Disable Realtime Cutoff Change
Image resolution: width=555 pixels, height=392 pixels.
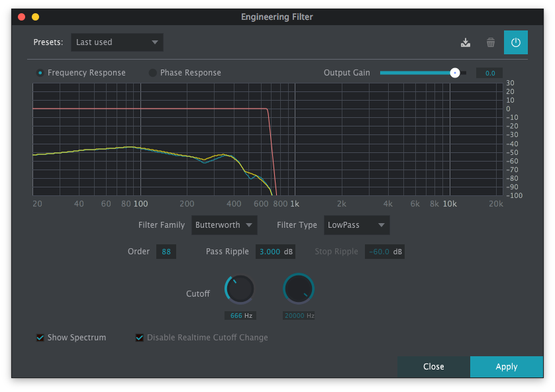pyautogui.click(x=139, y=338)
